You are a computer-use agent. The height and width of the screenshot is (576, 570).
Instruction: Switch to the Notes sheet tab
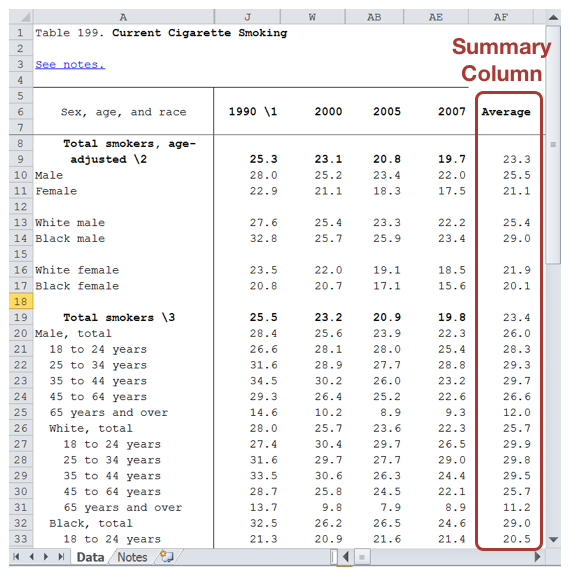pyautogui.click(x=132, y=557)
